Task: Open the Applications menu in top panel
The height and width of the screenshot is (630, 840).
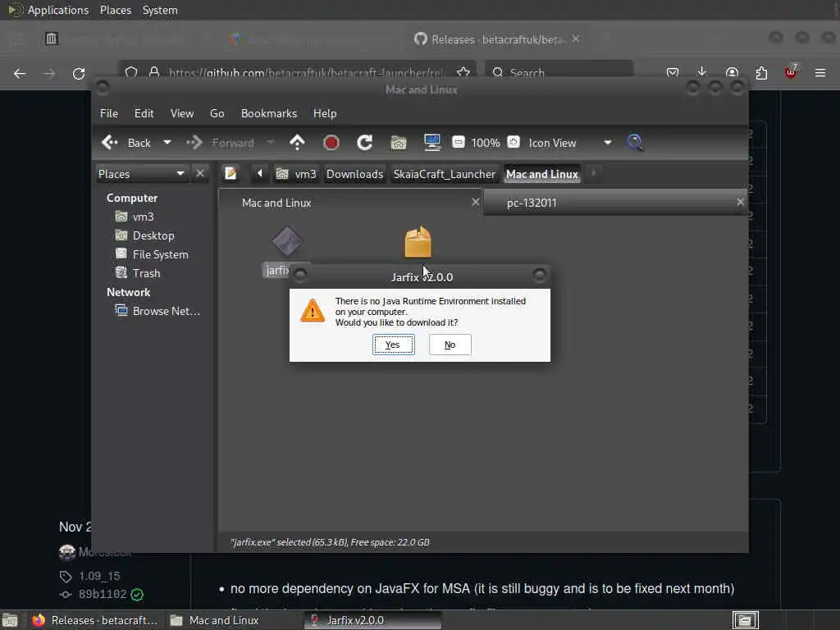Action: [x=48, y=10]
